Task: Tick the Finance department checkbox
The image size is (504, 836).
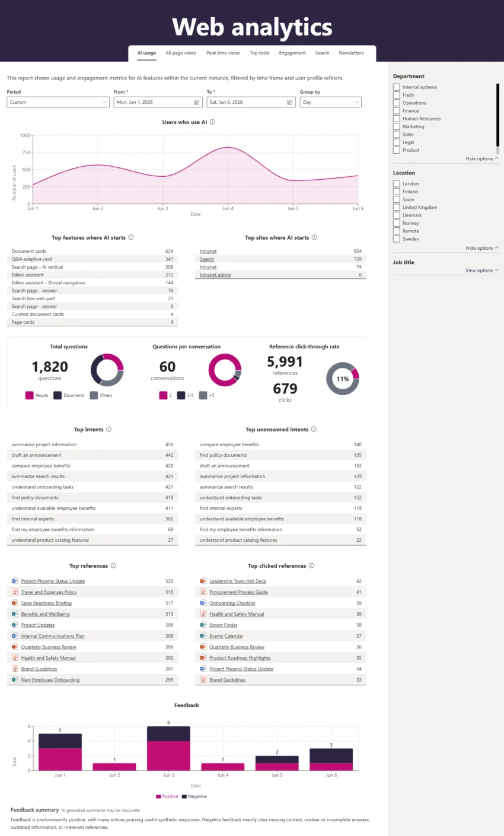Action: pos(397,110)
